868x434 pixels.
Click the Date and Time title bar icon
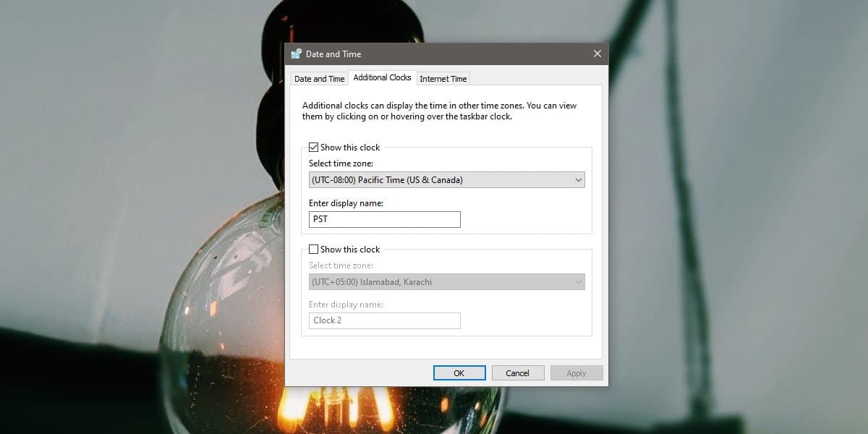pyautogui.click(x=296, y=54)
